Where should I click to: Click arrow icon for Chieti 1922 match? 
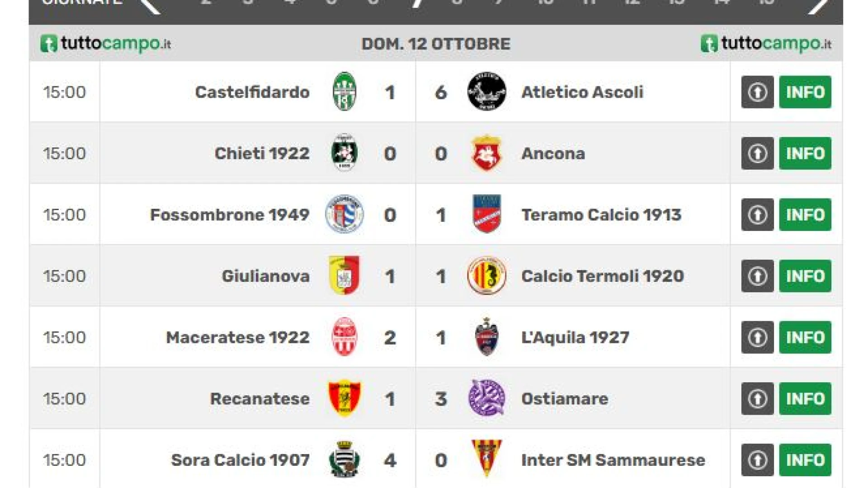pyautogui.click(x=757, y=153)
